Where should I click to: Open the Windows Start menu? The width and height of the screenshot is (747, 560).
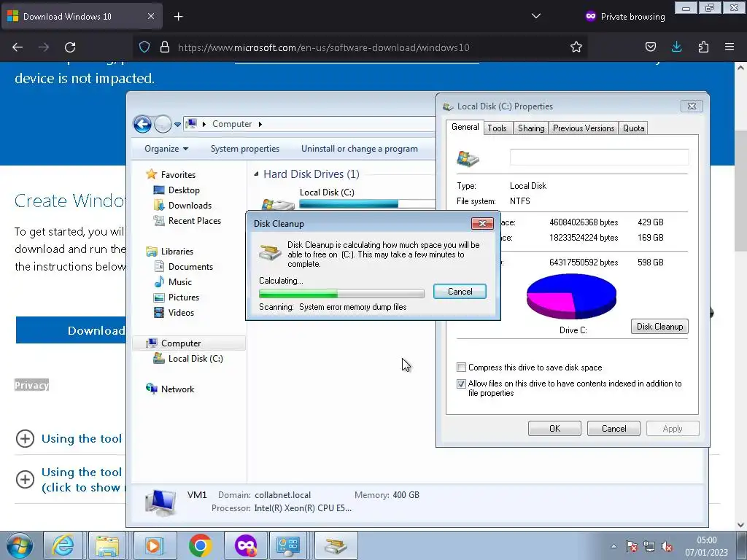pos(20,545)
